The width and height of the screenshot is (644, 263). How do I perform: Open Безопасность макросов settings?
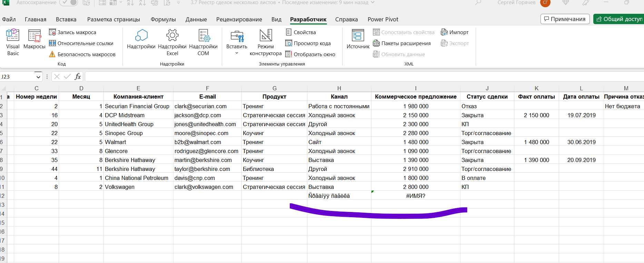(82, 54)
